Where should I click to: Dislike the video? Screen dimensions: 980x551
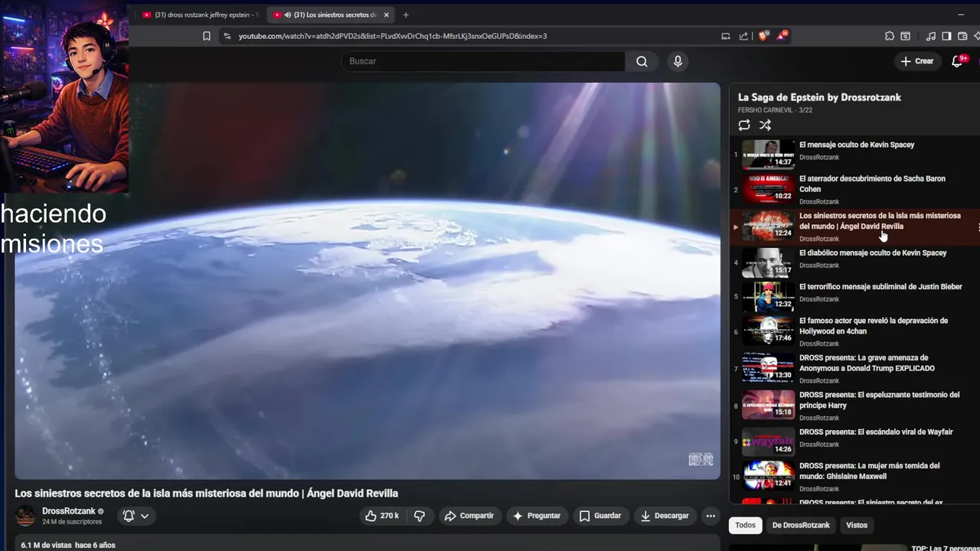[x=420, y=516]
